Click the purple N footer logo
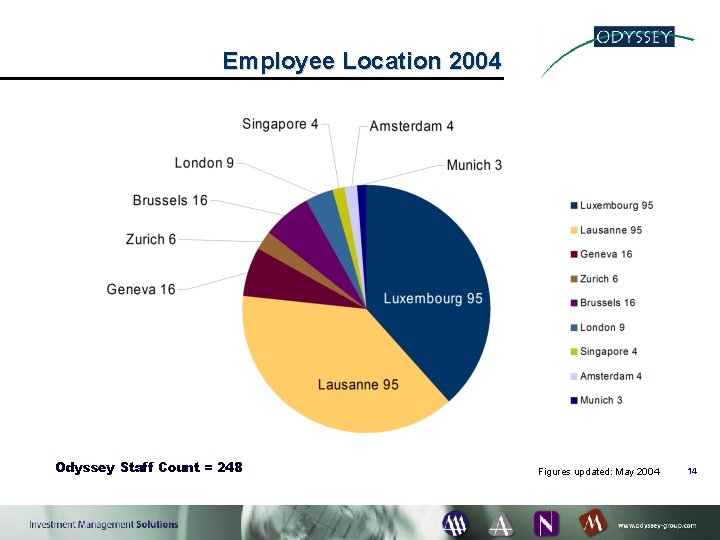 pos(546,523)
